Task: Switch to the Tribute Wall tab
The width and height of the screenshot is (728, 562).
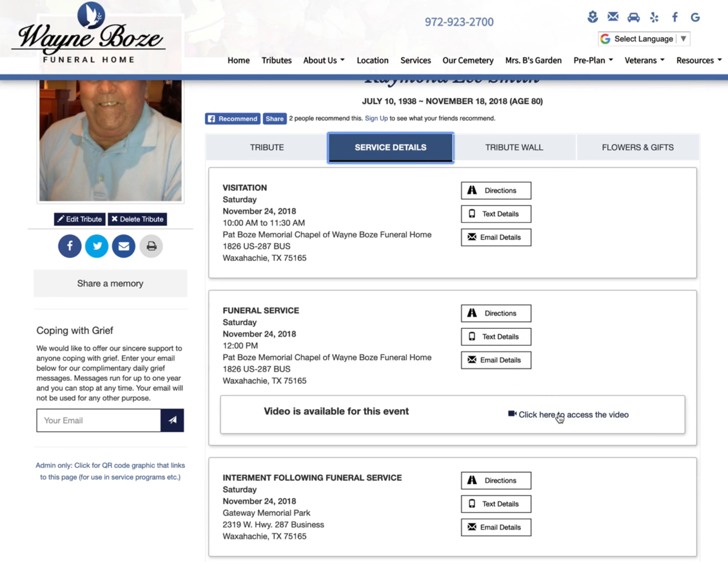Action: click(x=514, y=148)
